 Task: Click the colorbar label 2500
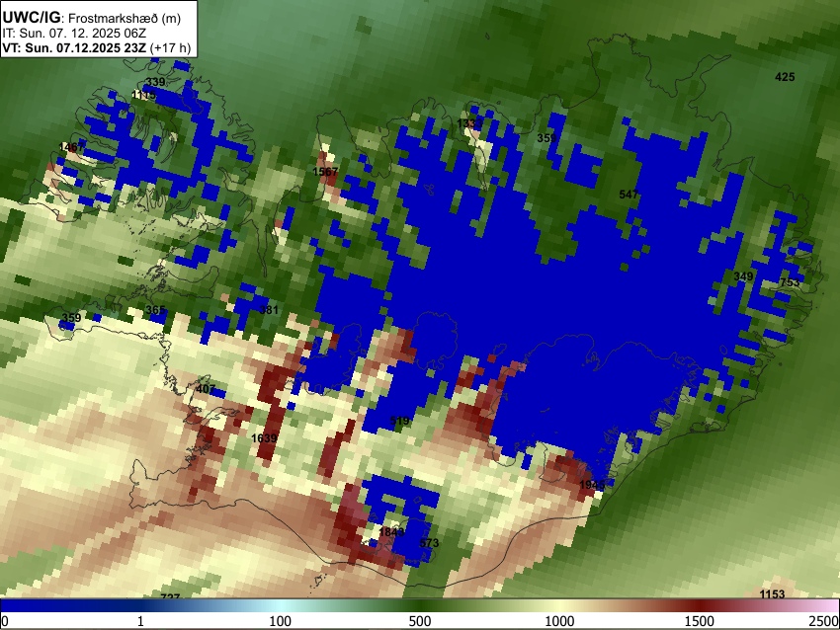coord(824,621)
